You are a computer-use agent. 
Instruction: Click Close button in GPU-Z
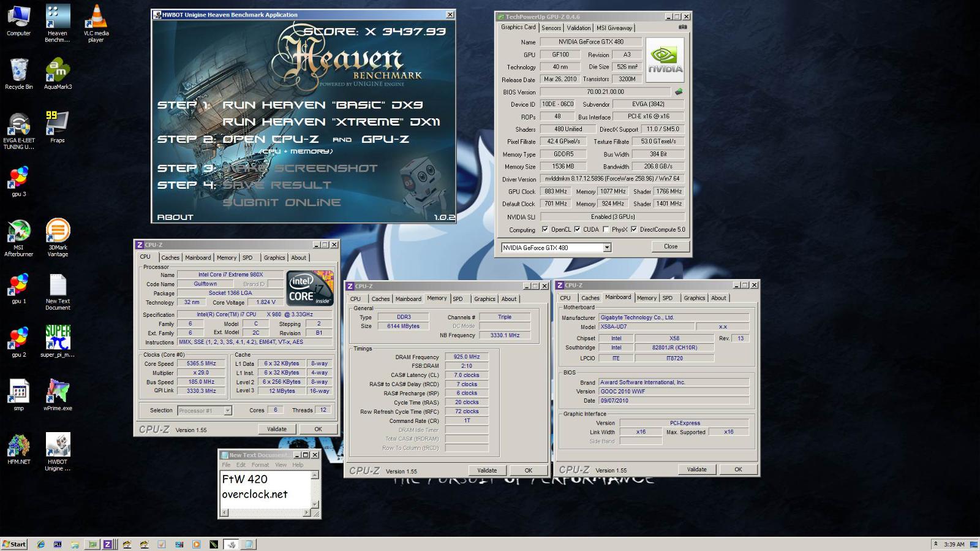[x=671, y=246]
